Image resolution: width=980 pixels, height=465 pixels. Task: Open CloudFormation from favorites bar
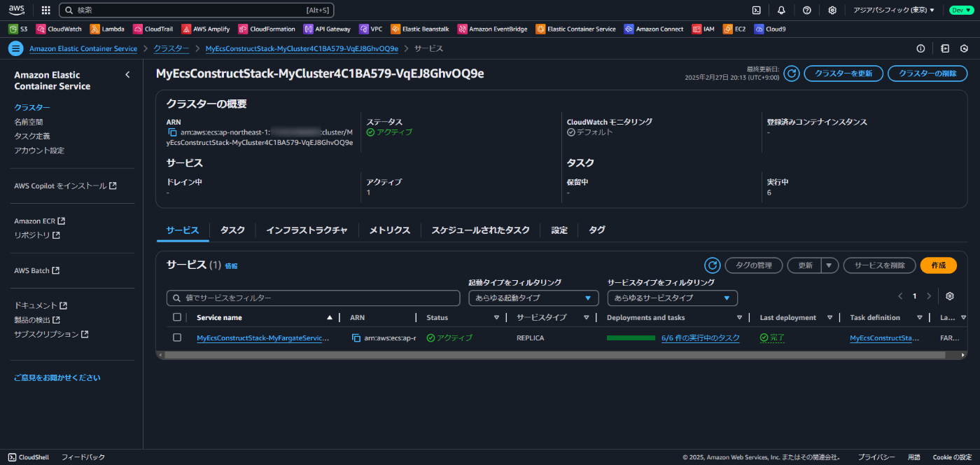click(x=267, y=29)
